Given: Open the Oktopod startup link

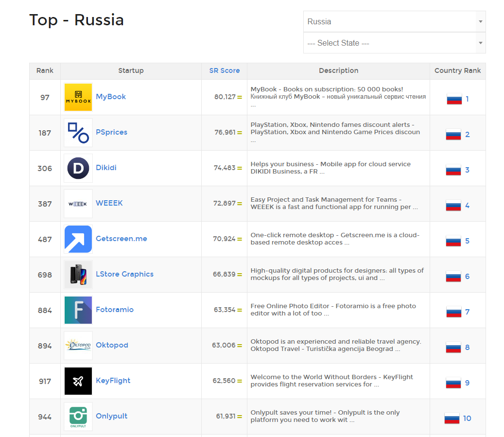Looking at the screenshot, I should pos(112,345).
